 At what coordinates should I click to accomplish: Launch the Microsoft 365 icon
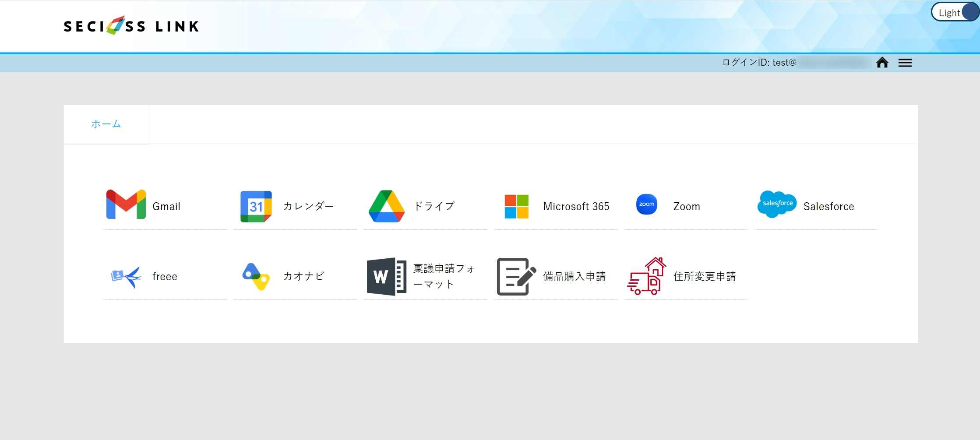pos(517,206)
